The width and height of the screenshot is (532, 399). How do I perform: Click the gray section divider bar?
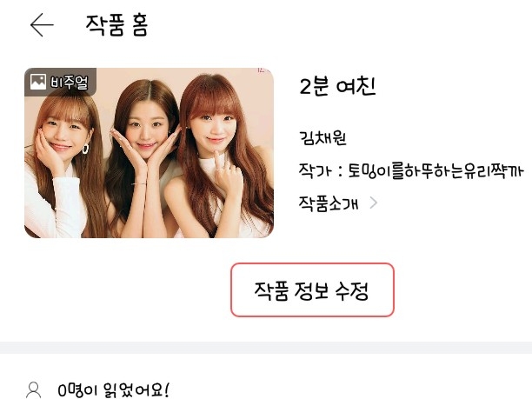[266, 348]
